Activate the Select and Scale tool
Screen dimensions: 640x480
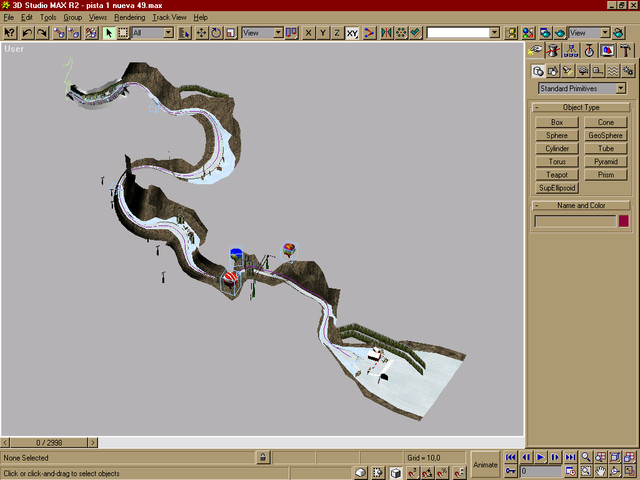point(231,33)
